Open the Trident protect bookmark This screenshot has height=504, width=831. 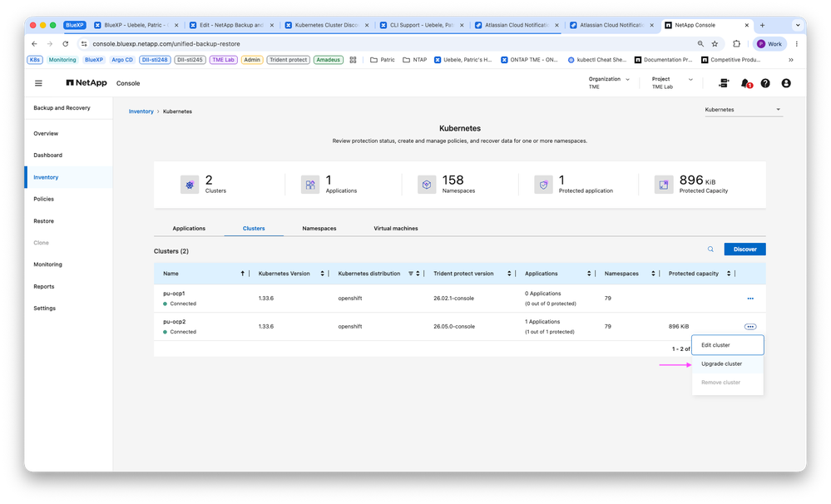point(289,60)
